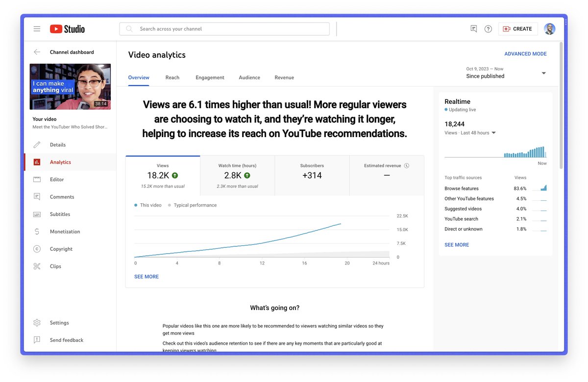
Task: Click the Settings gear icon
Action: pyautogui.click(x=37, y=323)
